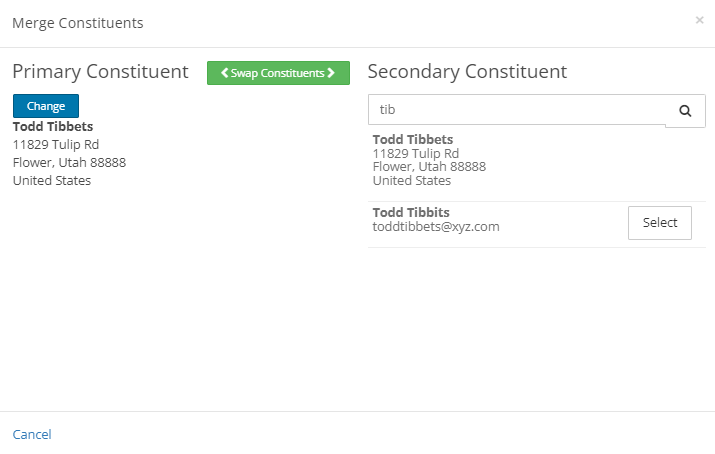Click the Primary Constituent heading
This screenshot has height=454, width=715.
100,72
